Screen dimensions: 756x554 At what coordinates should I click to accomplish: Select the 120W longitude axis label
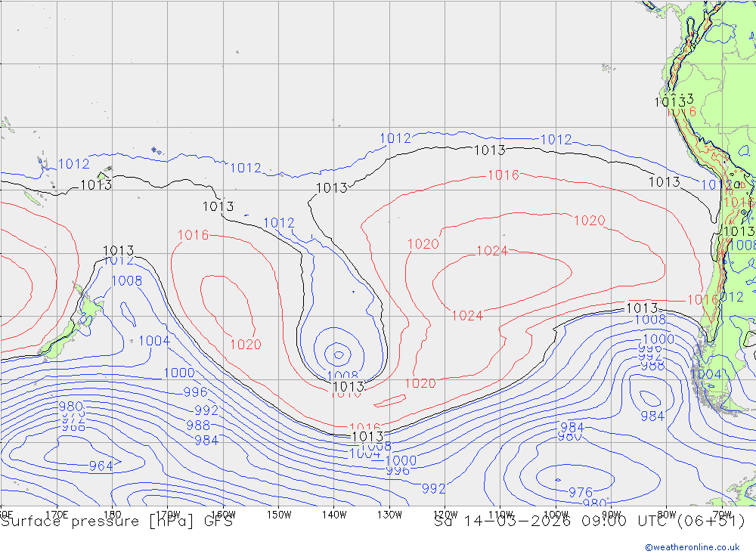pos(445,515)
